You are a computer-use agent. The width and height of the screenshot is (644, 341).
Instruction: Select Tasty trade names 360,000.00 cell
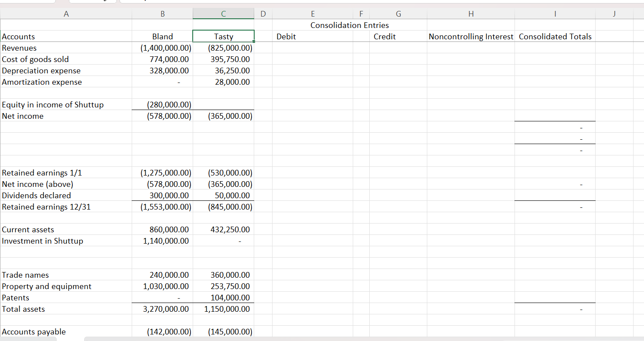[224, 275]
